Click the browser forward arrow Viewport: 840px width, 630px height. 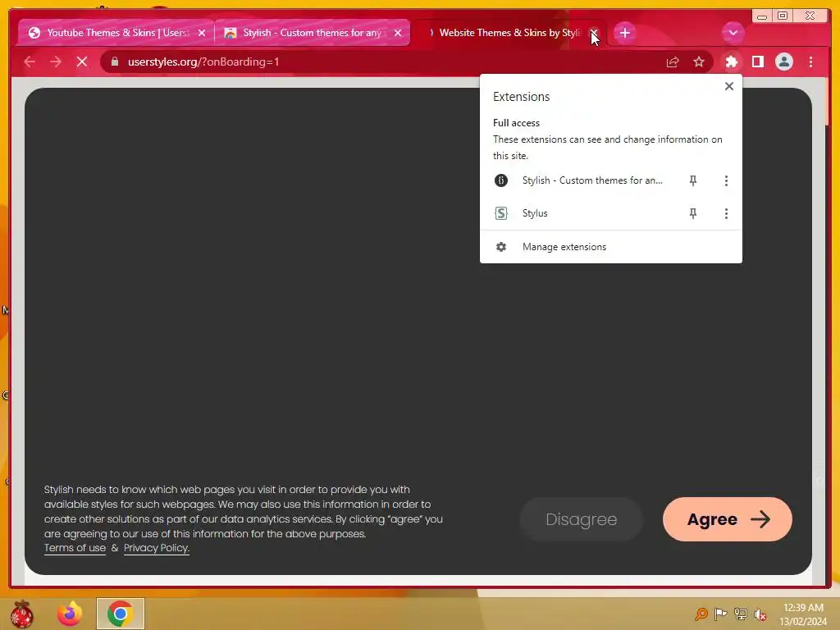tap(56, 62)
